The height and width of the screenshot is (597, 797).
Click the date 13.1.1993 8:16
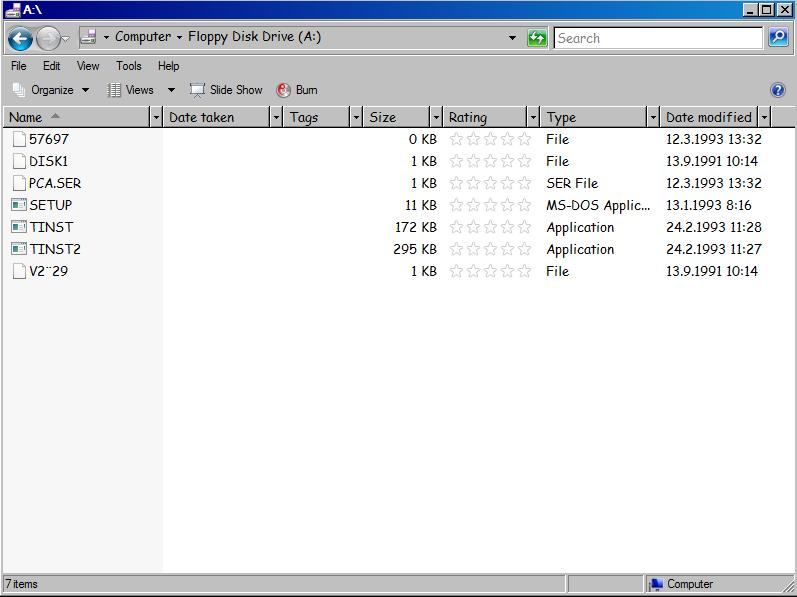[709, 205]
